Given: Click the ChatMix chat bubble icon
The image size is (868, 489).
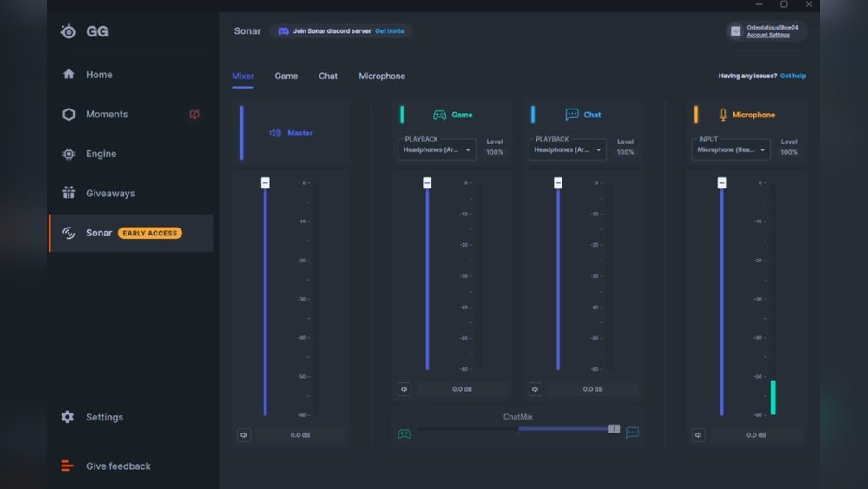Looking at the screenshot, I should [632, 433].
